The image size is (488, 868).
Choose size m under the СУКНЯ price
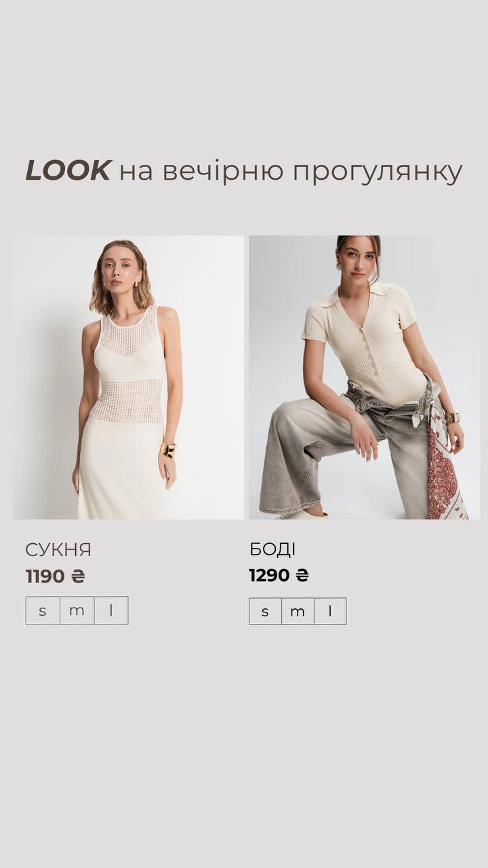click(77, 610)
